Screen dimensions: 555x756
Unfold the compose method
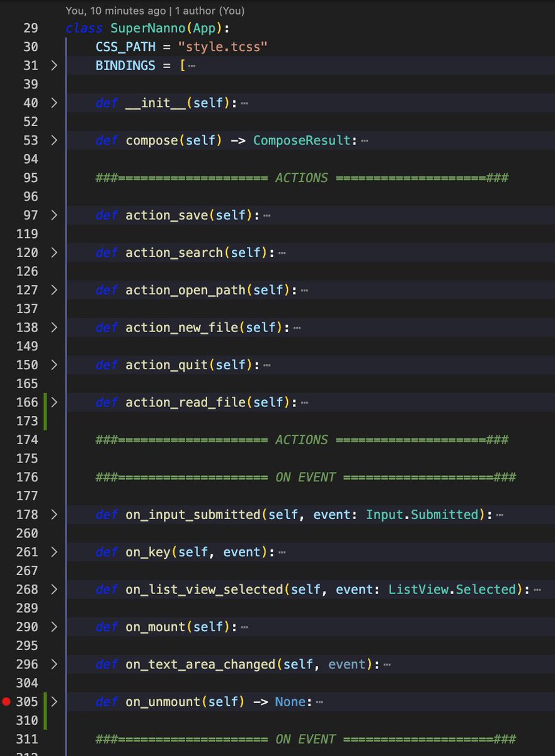pos(54,140)
